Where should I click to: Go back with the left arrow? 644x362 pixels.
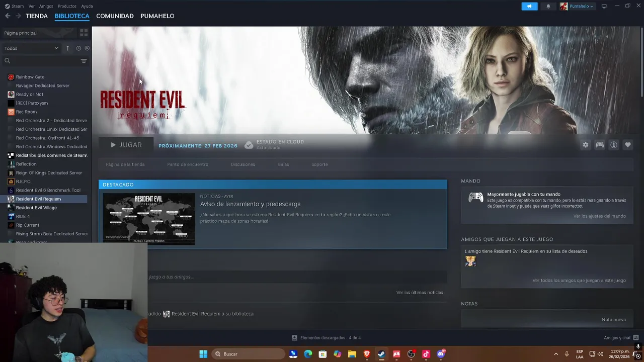[x=8, y=16]
